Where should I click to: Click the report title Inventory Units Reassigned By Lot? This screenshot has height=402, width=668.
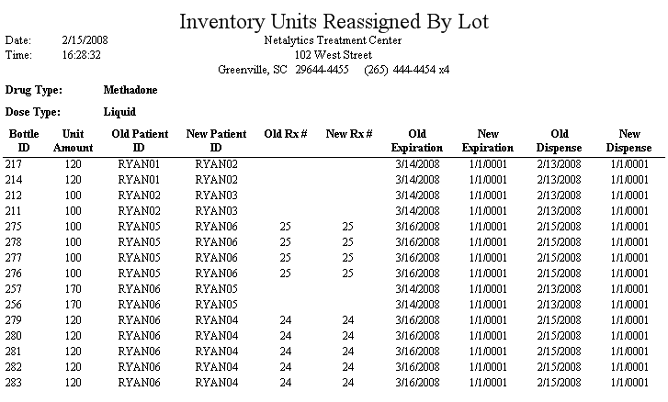(334, 21)
